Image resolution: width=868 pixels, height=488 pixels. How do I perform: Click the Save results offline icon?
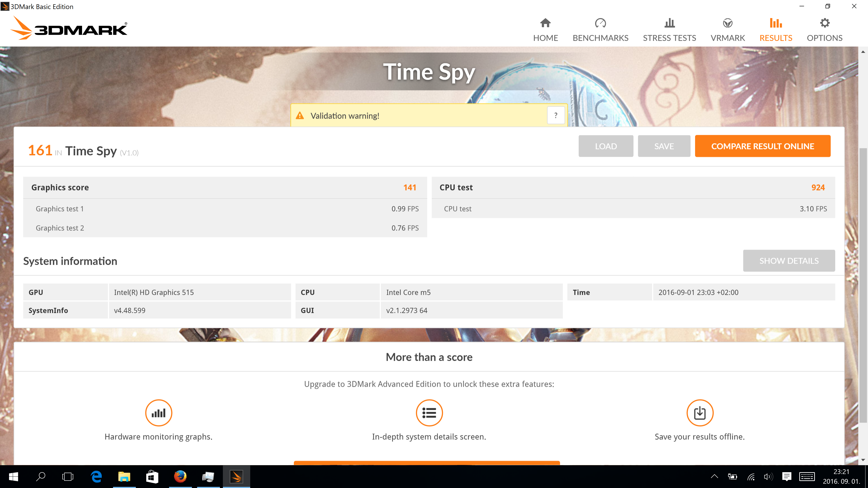point(700,413)
